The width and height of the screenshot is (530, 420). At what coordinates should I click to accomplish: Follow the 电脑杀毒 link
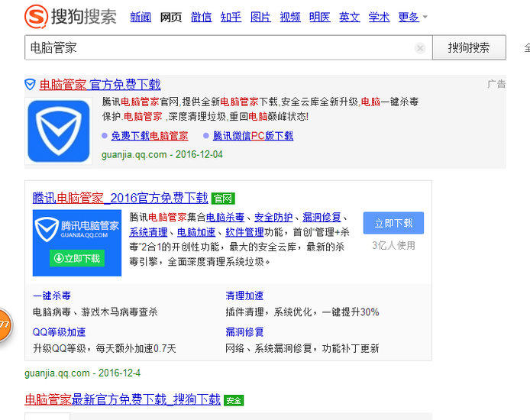pyautogui.click(x=225, y=218)
